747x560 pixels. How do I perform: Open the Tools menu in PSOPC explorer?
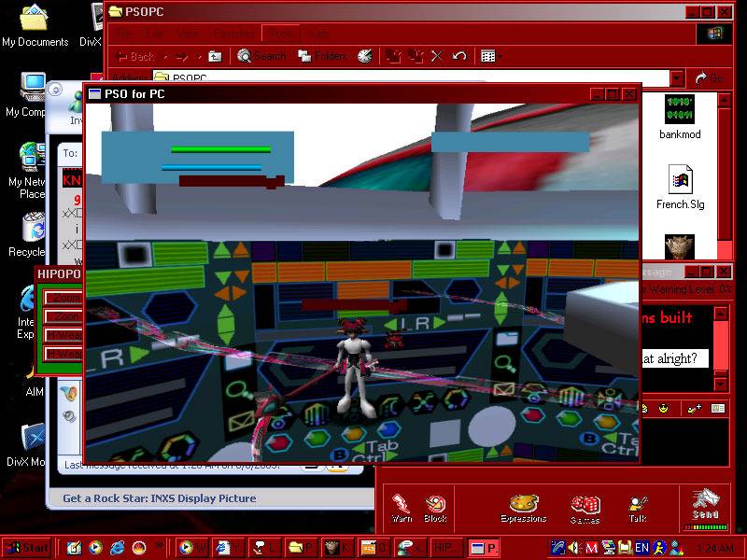(x=280, y=34)
